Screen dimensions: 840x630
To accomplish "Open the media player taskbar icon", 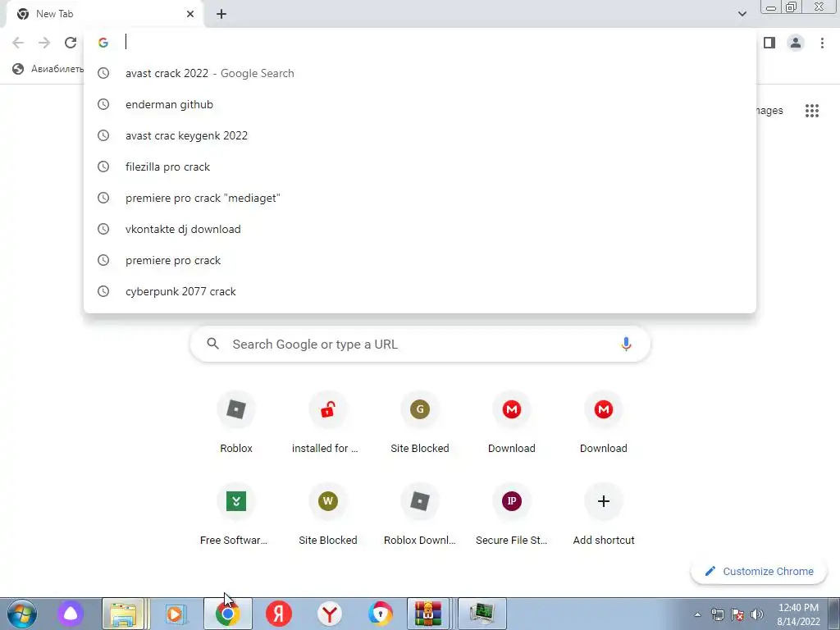I will [x=176, y=614].
